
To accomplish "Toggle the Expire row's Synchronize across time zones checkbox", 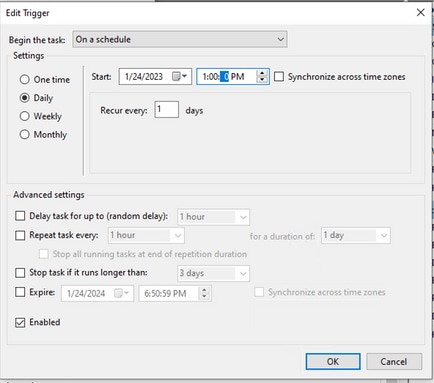I will (259, 292).
